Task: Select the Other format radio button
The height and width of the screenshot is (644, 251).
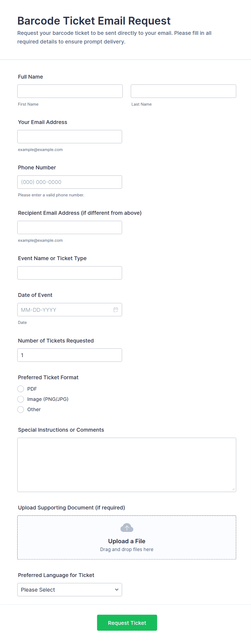Action: (21, 409)
